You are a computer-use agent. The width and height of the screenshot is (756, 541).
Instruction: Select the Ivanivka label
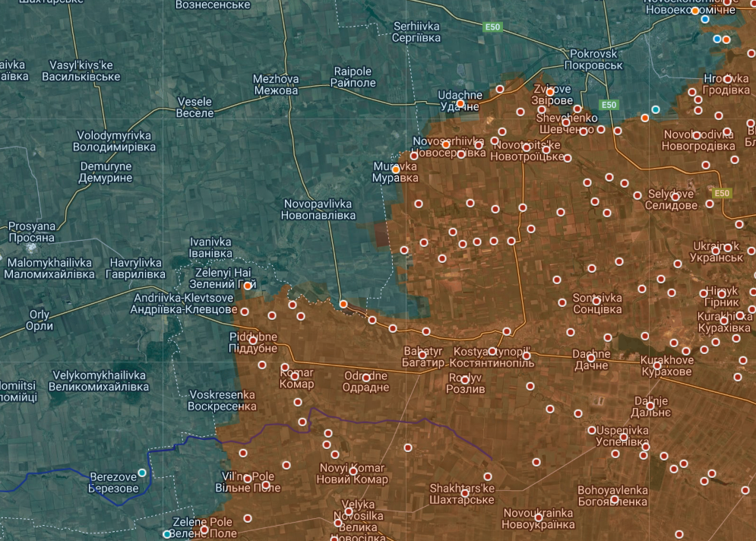[x=210, y=248]
